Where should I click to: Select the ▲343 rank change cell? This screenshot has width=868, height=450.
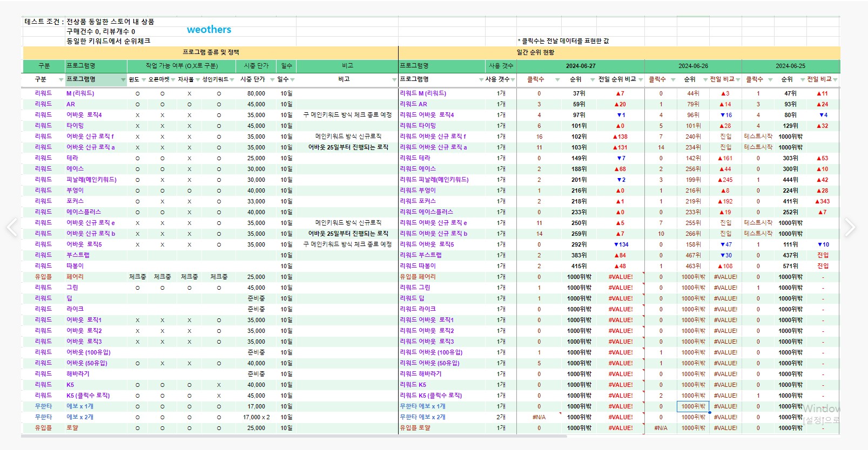click(x=822, y=201)
